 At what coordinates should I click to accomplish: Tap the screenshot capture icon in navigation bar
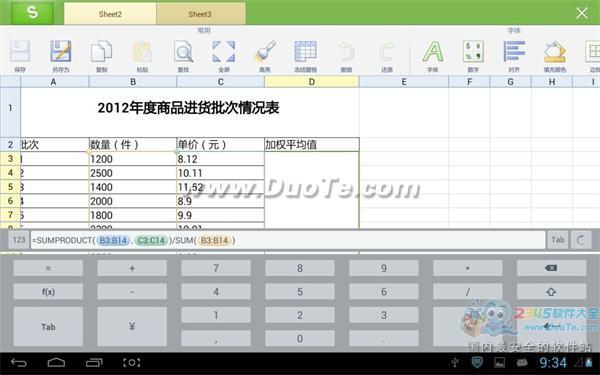(x=131, y=362)
